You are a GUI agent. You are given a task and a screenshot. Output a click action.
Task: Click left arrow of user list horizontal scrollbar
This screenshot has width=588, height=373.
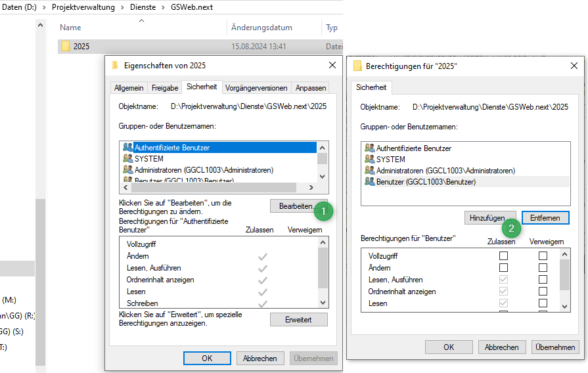coord(125,187)
